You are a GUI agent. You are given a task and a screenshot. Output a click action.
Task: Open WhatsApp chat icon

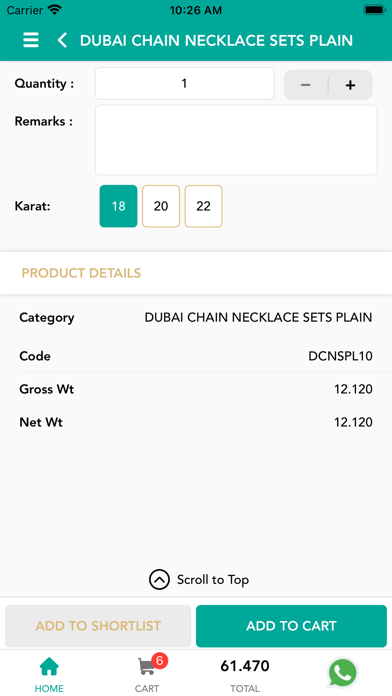pos(343,673)
